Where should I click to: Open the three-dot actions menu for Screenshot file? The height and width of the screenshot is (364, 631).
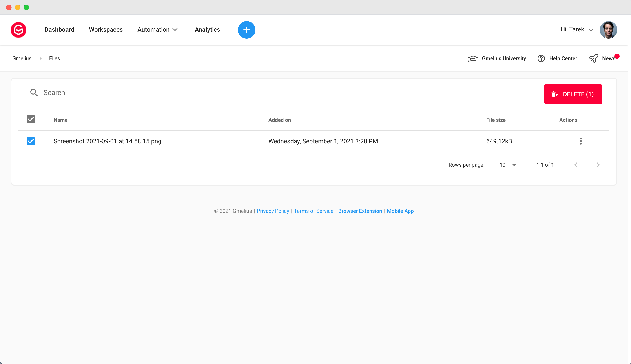click(x=580, y=141)
